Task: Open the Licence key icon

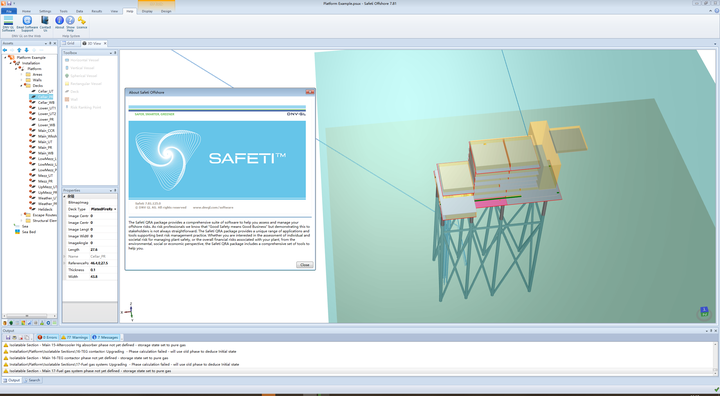Action: coord(82,20)
